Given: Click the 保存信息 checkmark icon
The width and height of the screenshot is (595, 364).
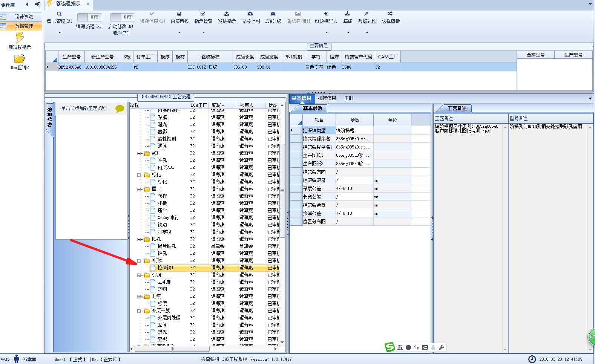Looking at the screenshot, I should pyautogui.click(x=152, y=14).
